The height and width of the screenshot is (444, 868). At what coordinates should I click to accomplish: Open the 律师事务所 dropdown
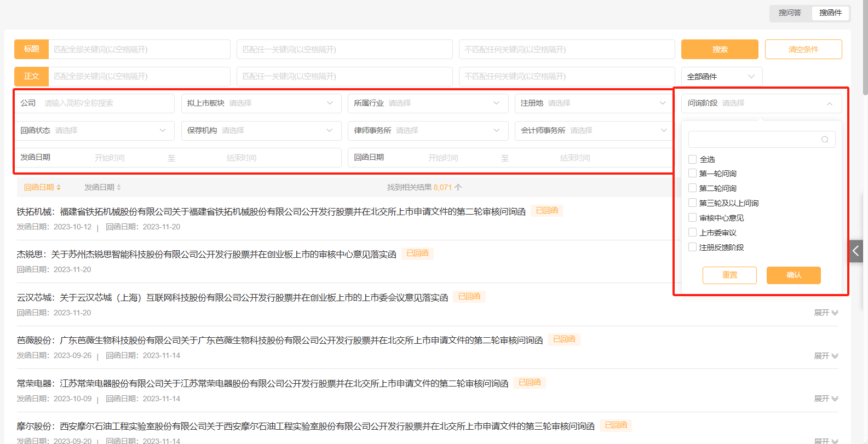[x=427, y=130]
